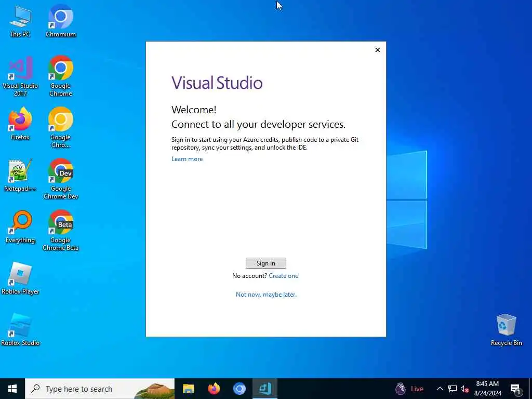Viewport: 532px width, 399px height.
Task: Open the notification Action Center
Action: (515, 389)
